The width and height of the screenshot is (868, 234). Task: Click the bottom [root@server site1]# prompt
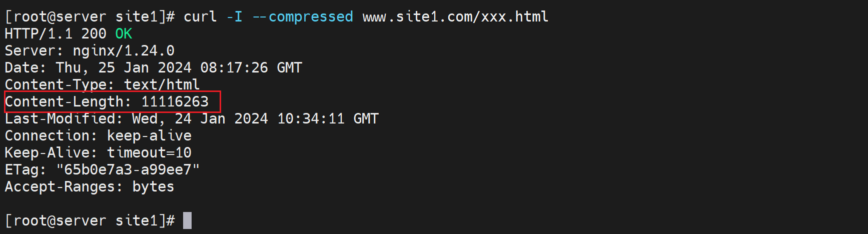point(90,220)
